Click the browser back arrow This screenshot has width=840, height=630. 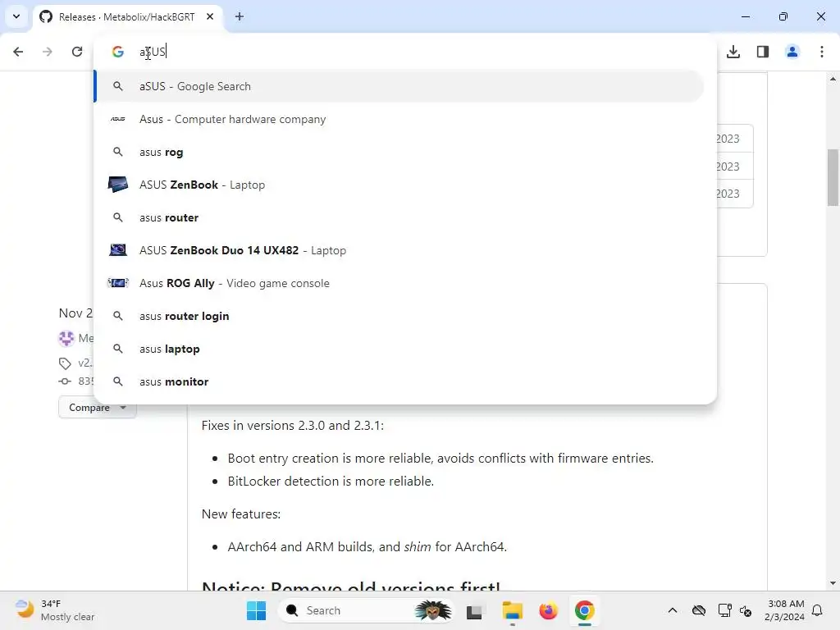coord(18,52)
